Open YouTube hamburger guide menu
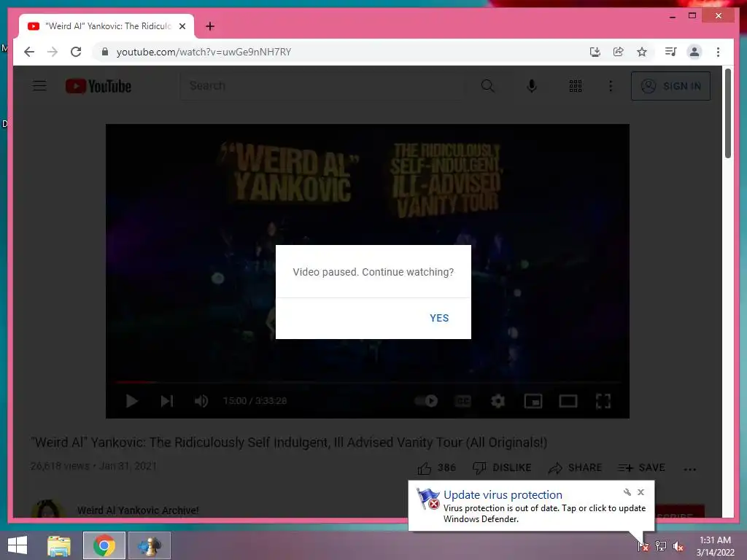747x560 pixels. [x=39, y=86]
